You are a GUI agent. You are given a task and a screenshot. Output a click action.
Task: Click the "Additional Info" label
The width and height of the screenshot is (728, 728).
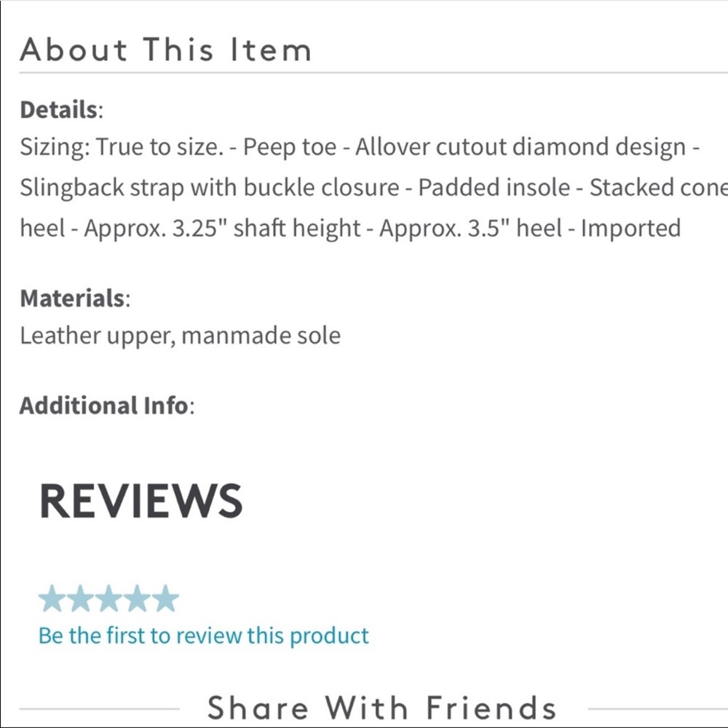[x=103, y=405]
